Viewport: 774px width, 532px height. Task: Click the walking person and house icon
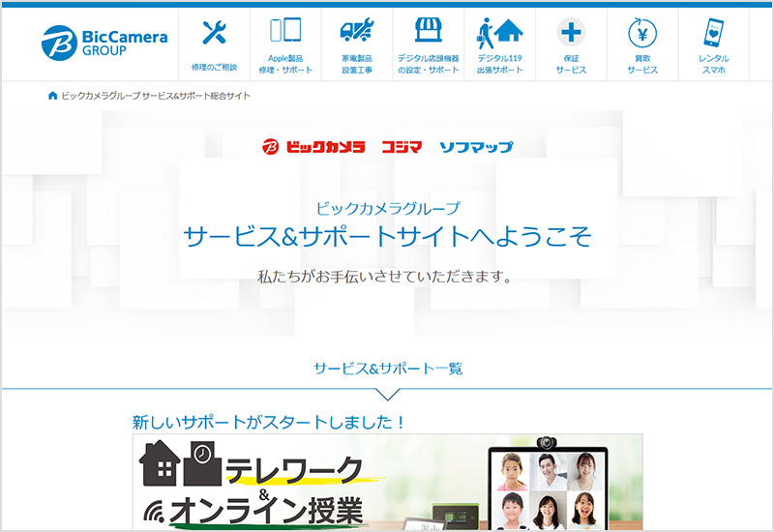[499, 34]
